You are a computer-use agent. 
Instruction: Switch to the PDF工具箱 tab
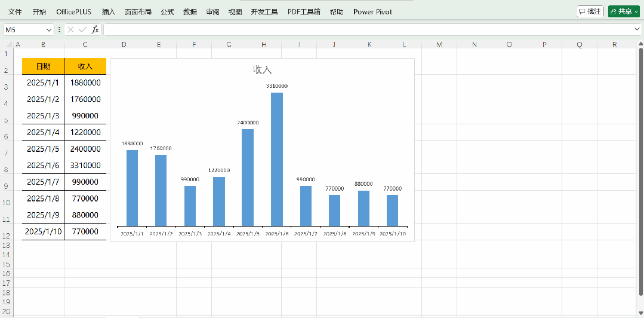point(304,11)
